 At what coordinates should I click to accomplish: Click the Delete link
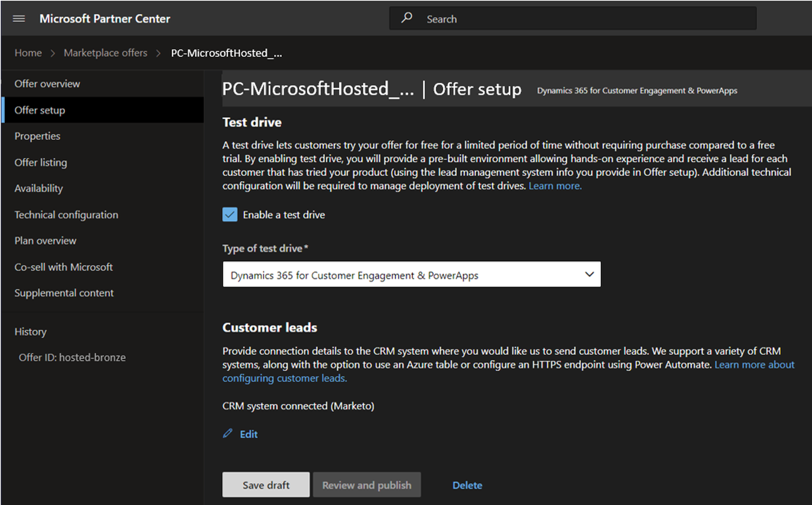coord(468,485)
